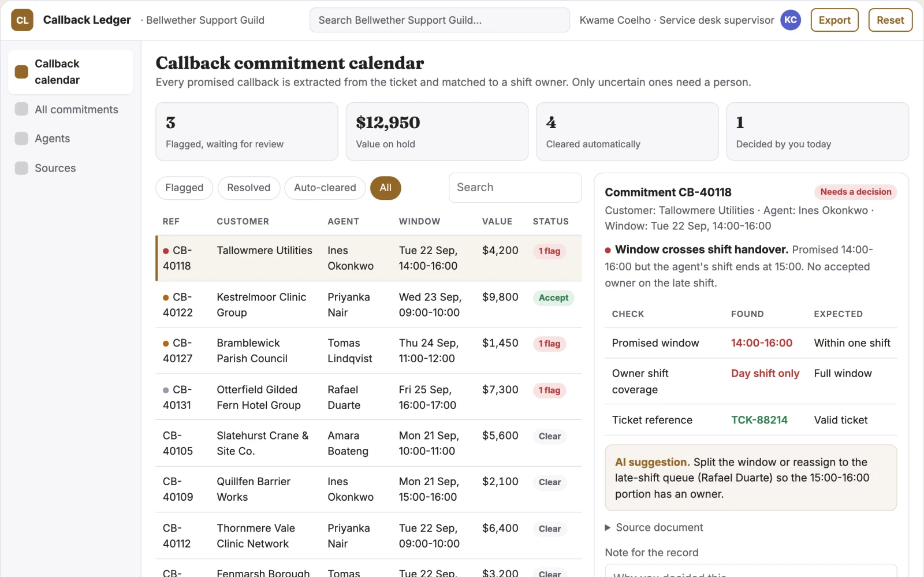Click the 1 flag badge for Tallowmere Utilities
Viewport: 924px width, 577px height.
point(549,251)
